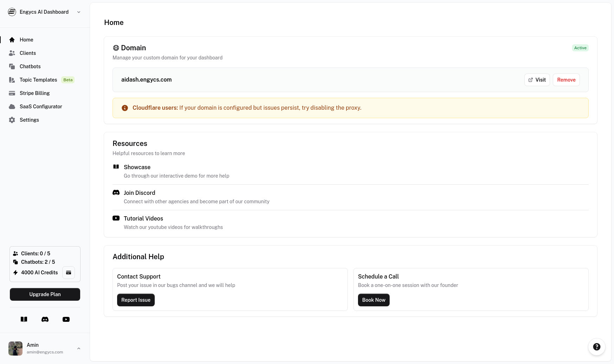Click Amin's profile avatar thumbnail
This screenshot has height=364, width=614.
pos(15,348)
